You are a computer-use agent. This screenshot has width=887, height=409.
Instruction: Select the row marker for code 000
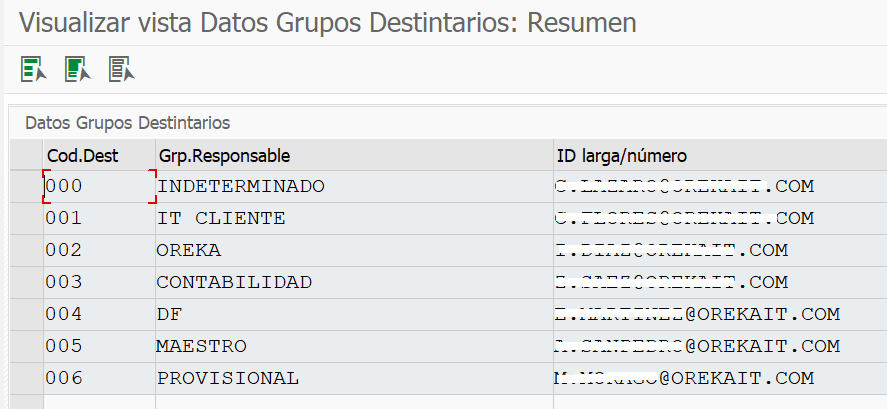point(27,187)
